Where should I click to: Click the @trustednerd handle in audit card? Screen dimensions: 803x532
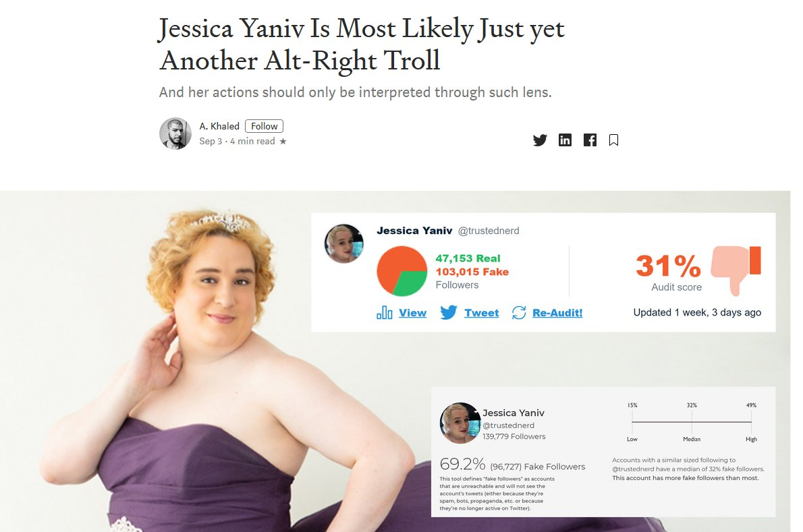pyautogui.click(x=489, y=231)
